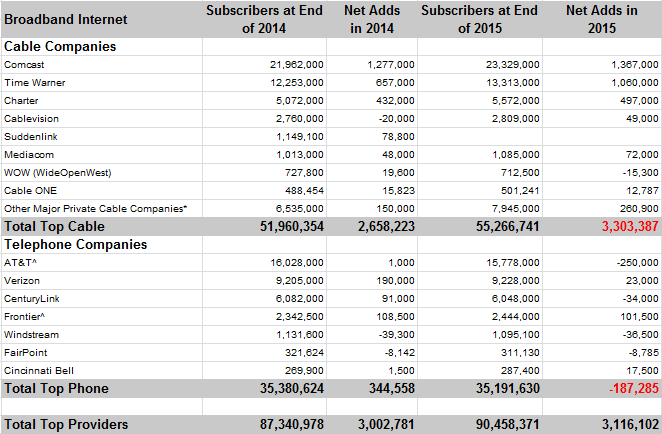Select the Charter row label
Viewport: 662px width, 434px height.
tap(21, 101)
